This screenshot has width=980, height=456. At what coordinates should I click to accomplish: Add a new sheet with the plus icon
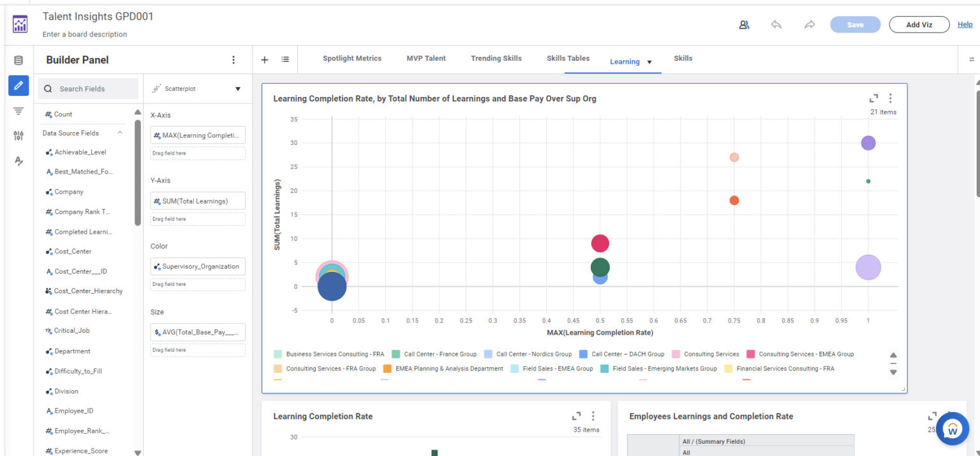264,59
